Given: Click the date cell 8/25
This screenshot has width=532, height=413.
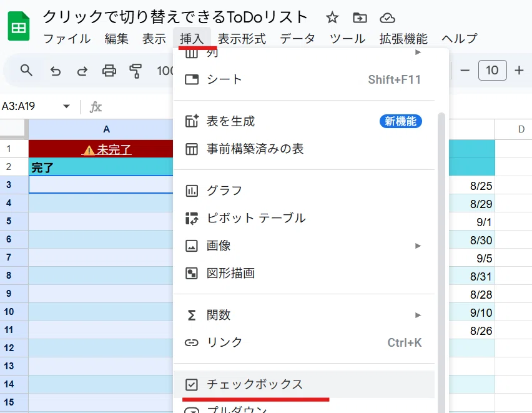Looking at the screenshot, I should [x=472, y=185].
